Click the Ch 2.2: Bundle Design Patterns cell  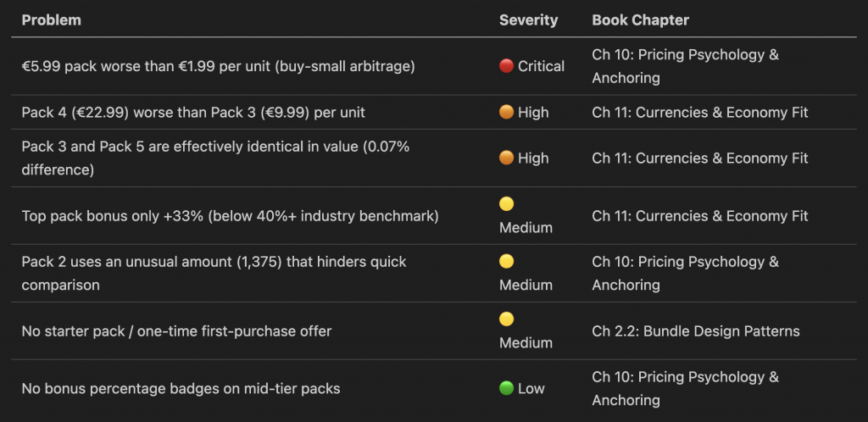pyautogui.click(x=695, y=330)
